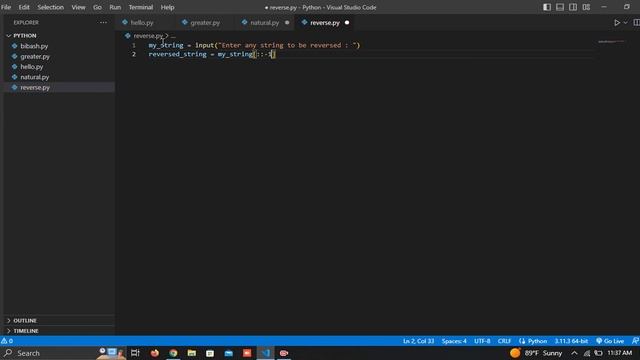Screen dimensions: 640x360
Task: Open the clock showing 11:37 AM
Action: click(x=620, y=353)
